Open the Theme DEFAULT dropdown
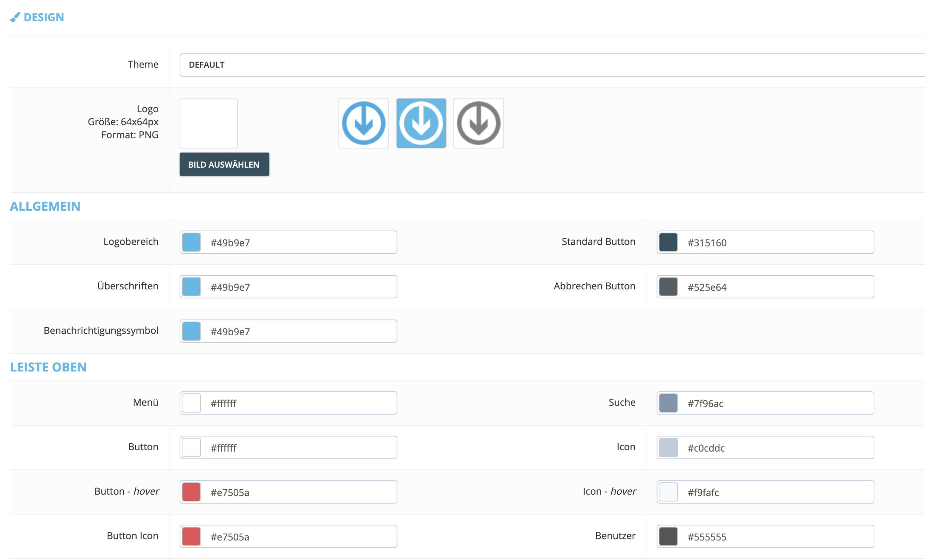 (552, 65)
